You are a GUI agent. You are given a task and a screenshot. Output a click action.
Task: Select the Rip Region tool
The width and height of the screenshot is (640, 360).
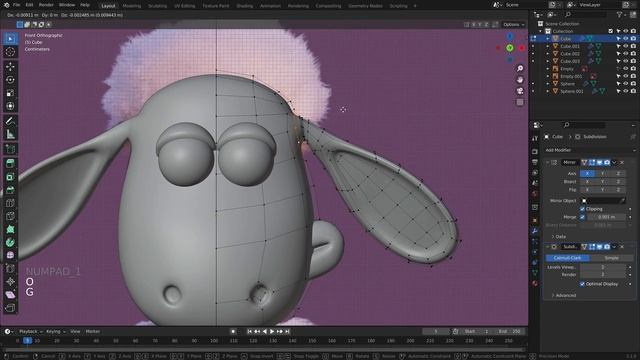click(10, 308)
